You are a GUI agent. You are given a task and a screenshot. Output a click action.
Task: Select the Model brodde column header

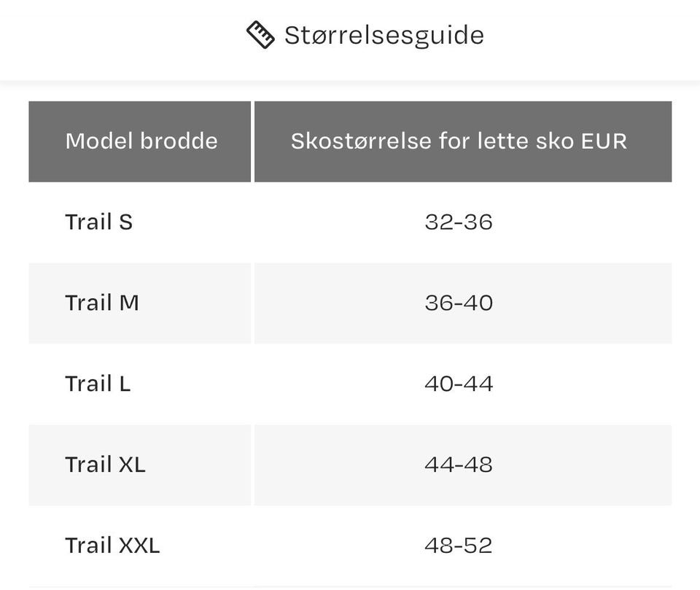[x=140, y=141]
